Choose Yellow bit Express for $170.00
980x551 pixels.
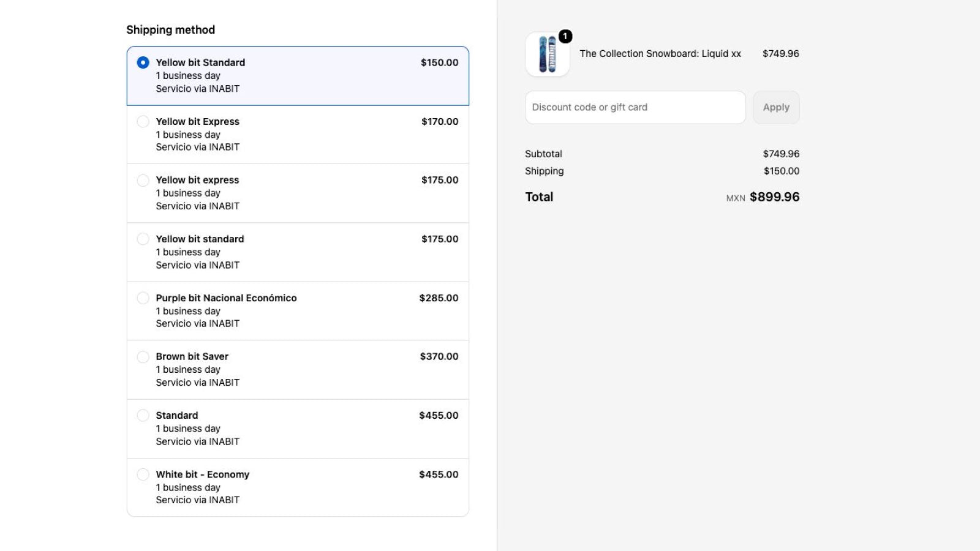143,121
